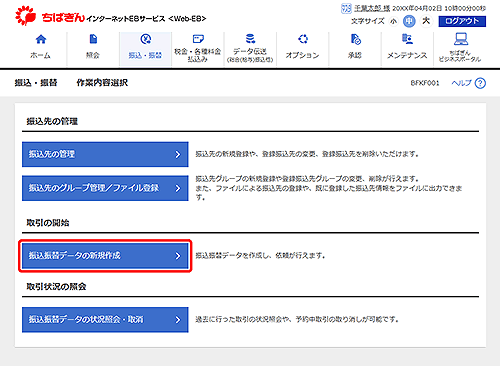
Task: Click the 照会 document icon
Action: tap(93, 39)
